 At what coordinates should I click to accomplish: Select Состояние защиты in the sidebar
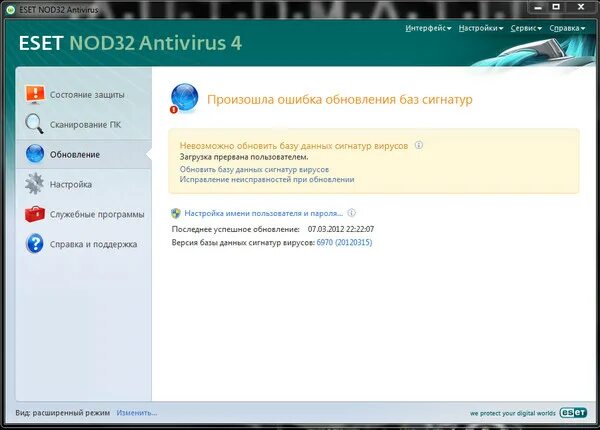click(84, 94)
